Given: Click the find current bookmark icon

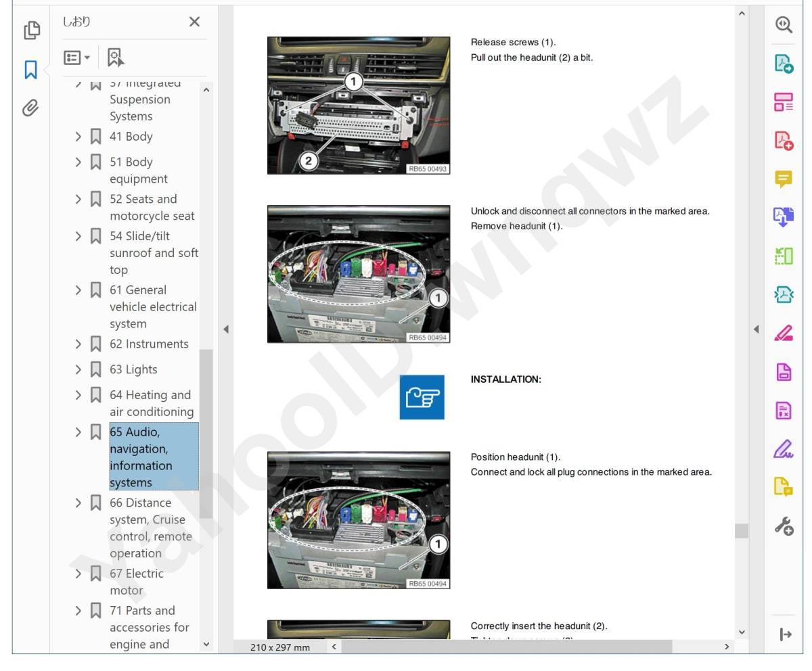Looking at the screenshot, I should pyautogui.click(x=116, y=57).
